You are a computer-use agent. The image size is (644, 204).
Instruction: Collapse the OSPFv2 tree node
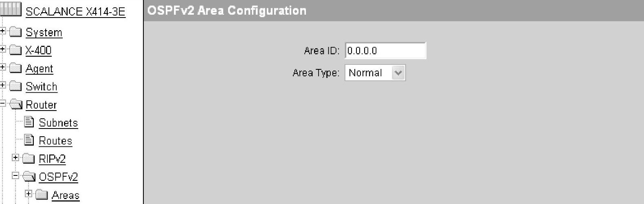coord(15,175)
